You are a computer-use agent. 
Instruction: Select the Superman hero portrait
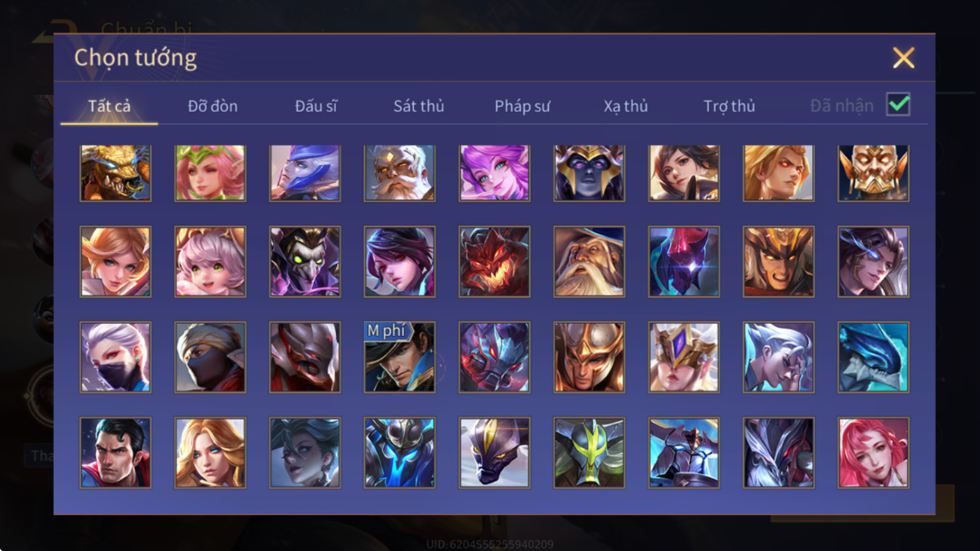coord(115,452)
